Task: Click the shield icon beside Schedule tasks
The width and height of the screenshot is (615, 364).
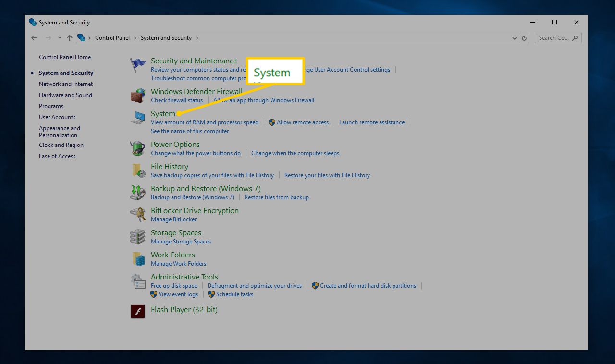Action: click(211, 294)
